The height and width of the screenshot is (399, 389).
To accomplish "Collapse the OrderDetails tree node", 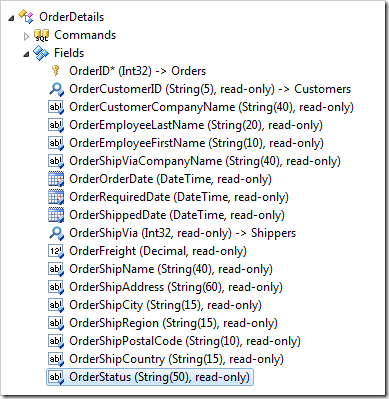I will (11, 18).
